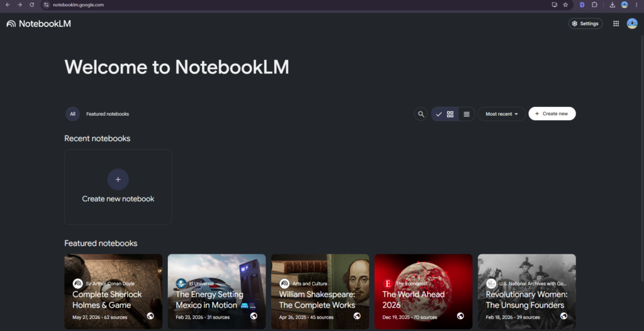This screenshot has height=331, width=644.
Task: Click U.S. National Archives publisher icon
Action: click(x=491, y=284)
